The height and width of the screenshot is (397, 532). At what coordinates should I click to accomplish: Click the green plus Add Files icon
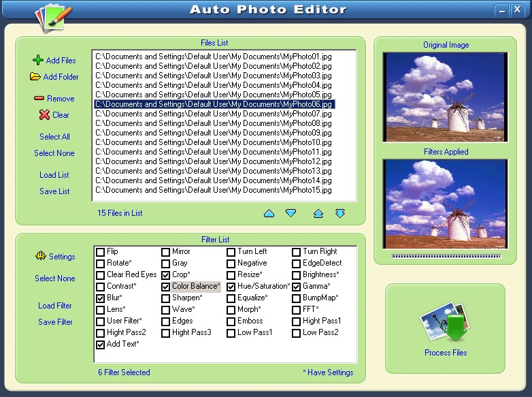tap(38, 61)
